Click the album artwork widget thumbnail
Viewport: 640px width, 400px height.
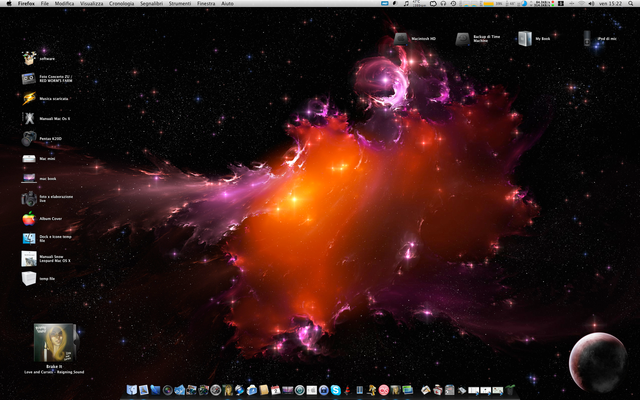[x=53, y=343]
